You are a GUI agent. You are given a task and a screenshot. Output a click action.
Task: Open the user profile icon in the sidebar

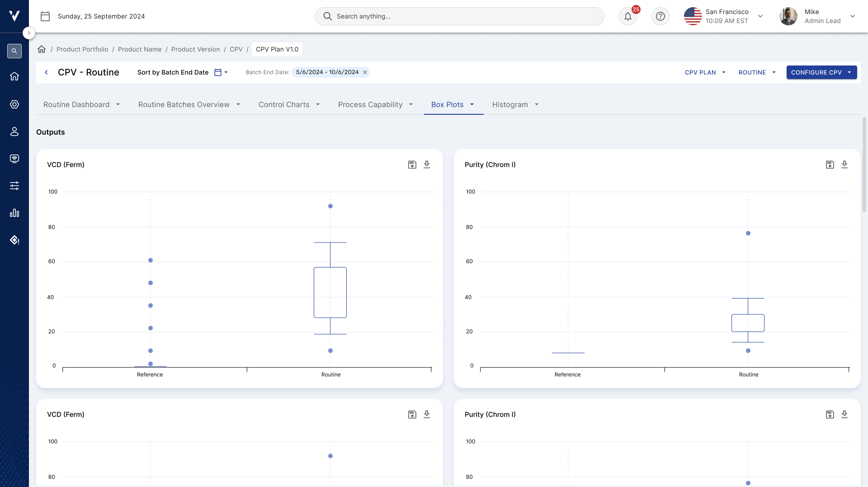coord(14,131)
